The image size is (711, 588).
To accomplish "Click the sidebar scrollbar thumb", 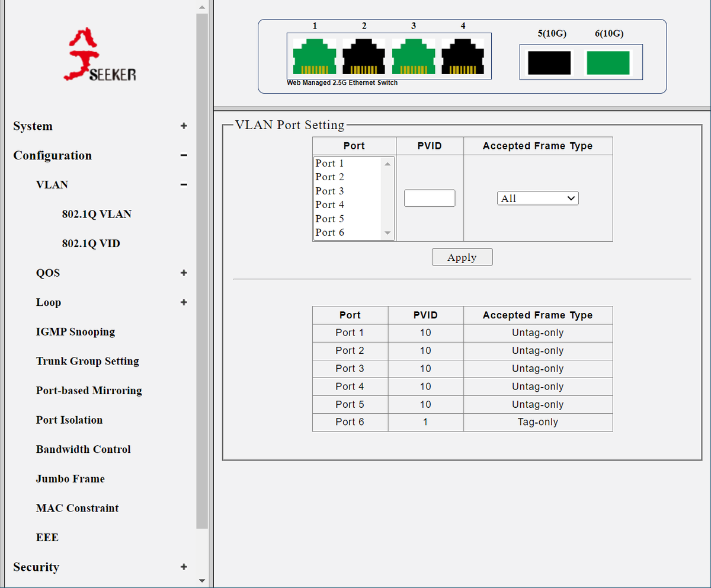I will point(202,271).
